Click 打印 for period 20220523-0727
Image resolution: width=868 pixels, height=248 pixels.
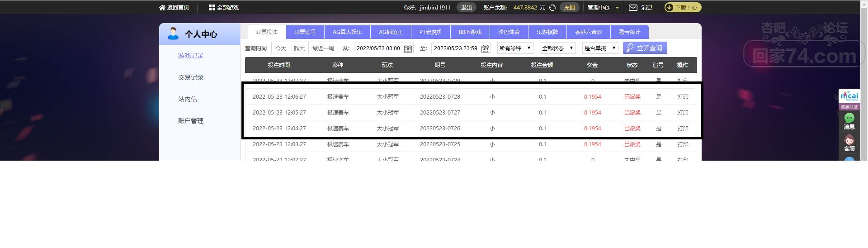[x=683, y=113]
